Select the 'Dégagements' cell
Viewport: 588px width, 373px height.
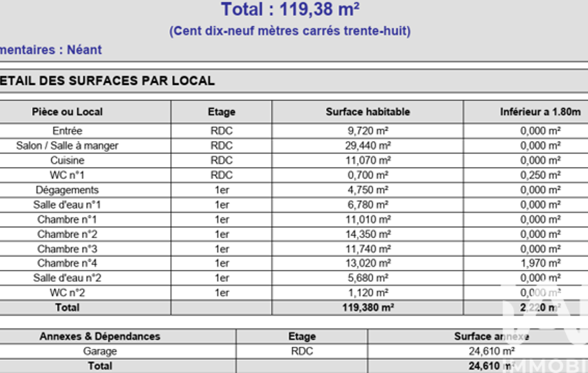67,190
